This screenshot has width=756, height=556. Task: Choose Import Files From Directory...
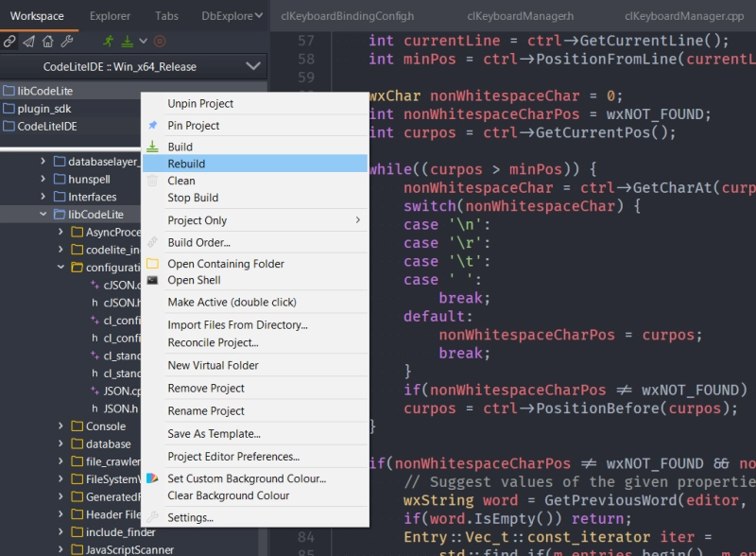[x=255, y=325]
